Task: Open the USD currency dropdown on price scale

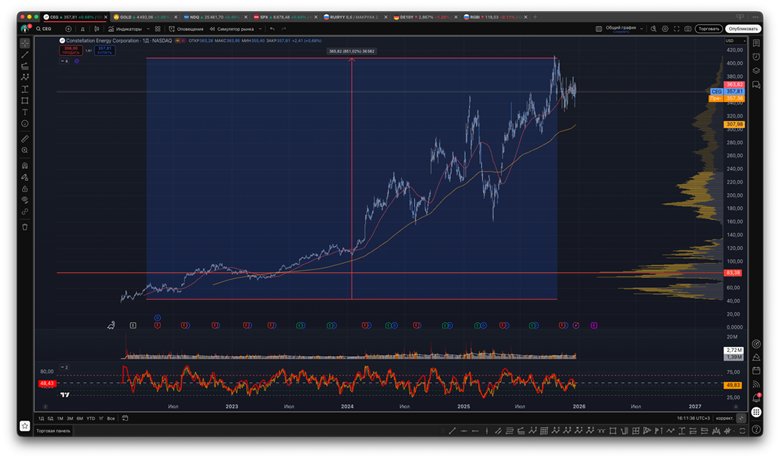Action: point(734,41)
